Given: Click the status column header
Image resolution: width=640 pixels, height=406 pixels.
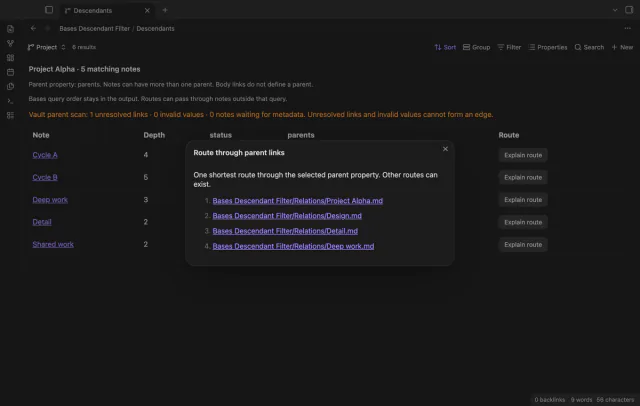Looking at the screenshot, I should [x=220, y=135].
